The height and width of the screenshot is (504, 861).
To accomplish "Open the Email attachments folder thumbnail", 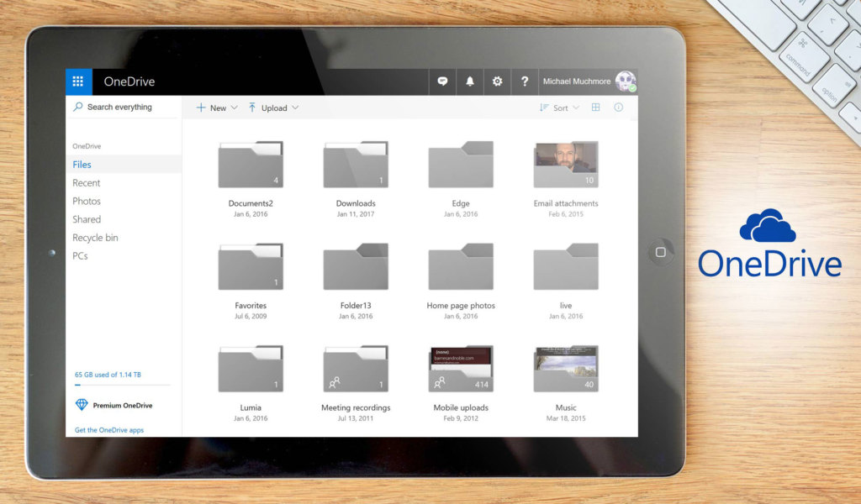I will (x=566, y=165).
